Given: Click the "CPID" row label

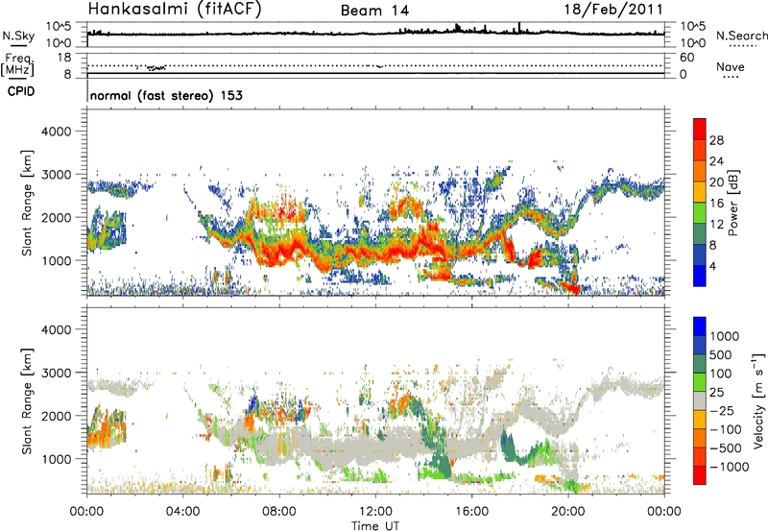Looking at the screenshot, I should click(21, 91).
